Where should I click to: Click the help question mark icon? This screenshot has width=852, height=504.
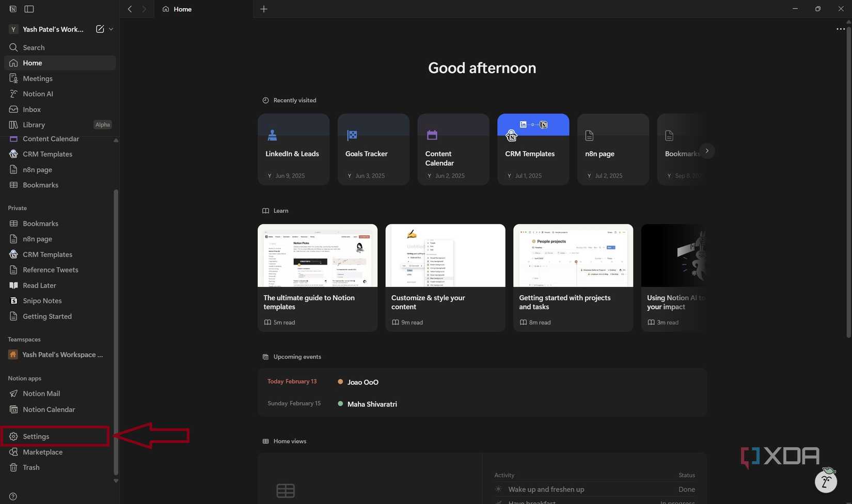point(13,496)
